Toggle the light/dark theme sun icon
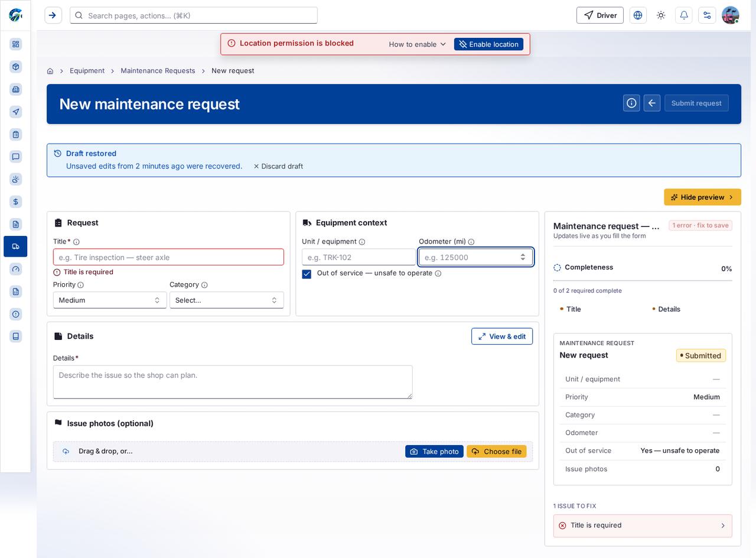 point(661,15)
